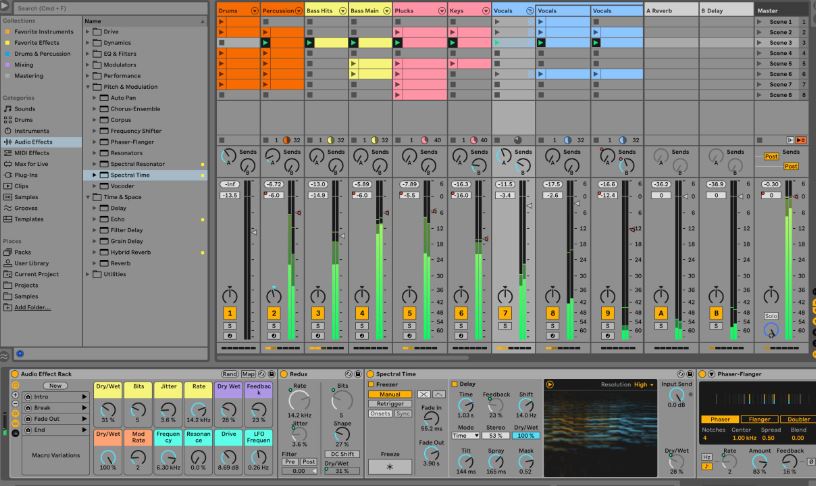Open MIDI Effects browser category

click(32, 153)
